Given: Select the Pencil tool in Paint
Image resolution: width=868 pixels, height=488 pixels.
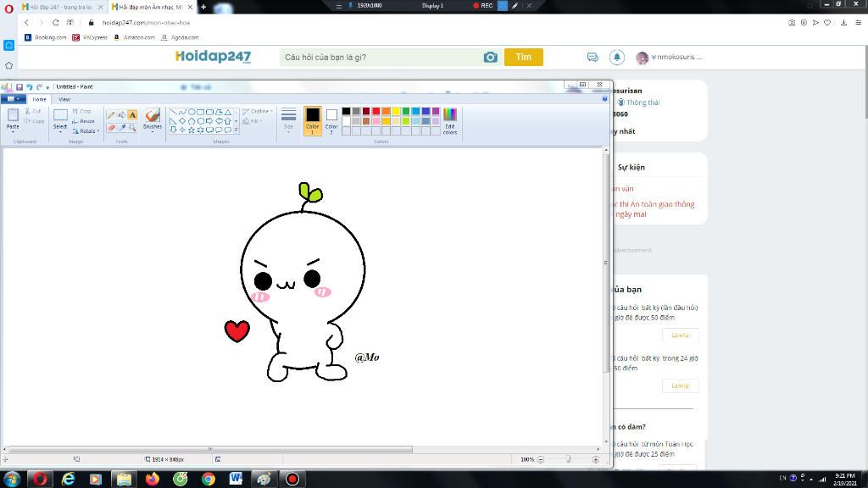Looking at the screenshot, I should click(111, 114).
